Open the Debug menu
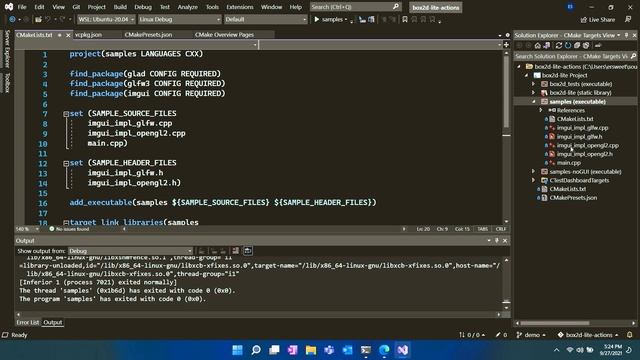This screenshot has height=360, width=640. pos(143,7)
